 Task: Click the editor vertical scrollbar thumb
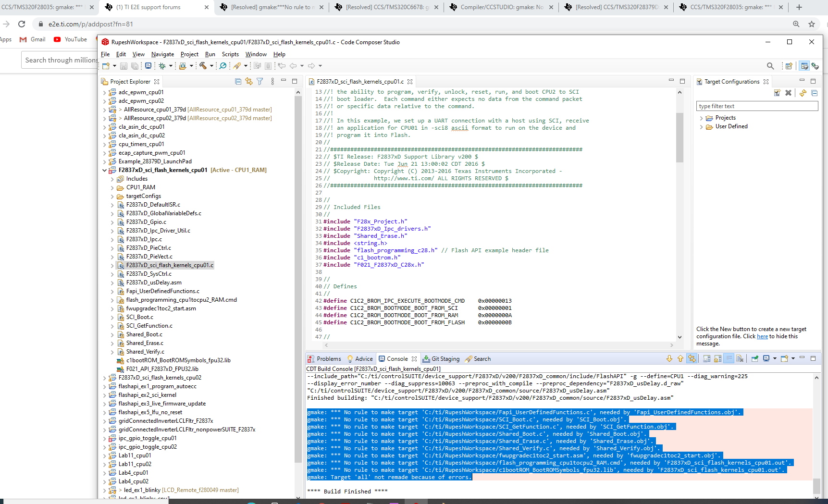point(680,137)
